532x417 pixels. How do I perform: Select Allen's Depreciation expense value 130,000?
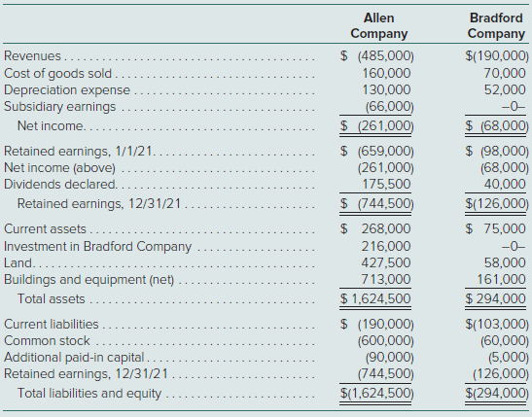coord(386,89)
